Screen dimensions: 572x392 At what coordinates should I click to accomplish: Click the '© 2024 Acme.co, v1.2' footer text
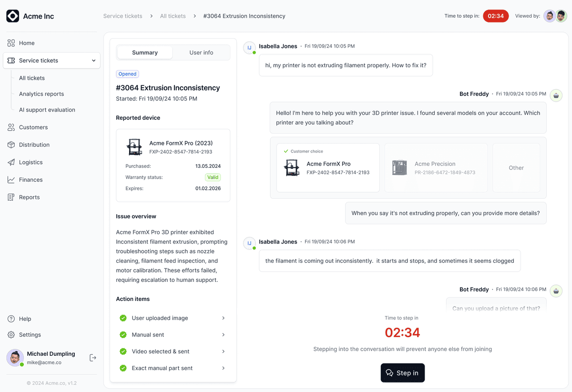tap(51, 383)
